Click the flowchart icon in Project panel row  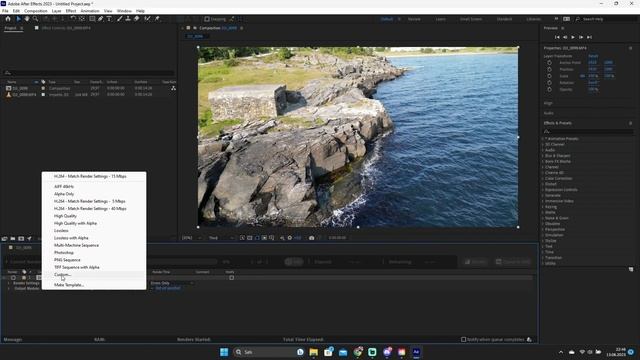[173, 88]
